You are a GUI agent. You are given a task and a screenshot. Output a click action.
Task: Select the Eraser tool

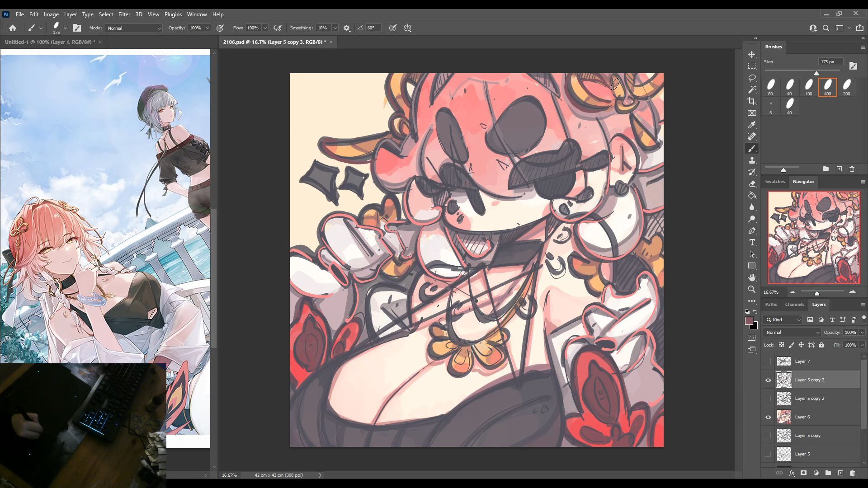click(x=752, y=183)
